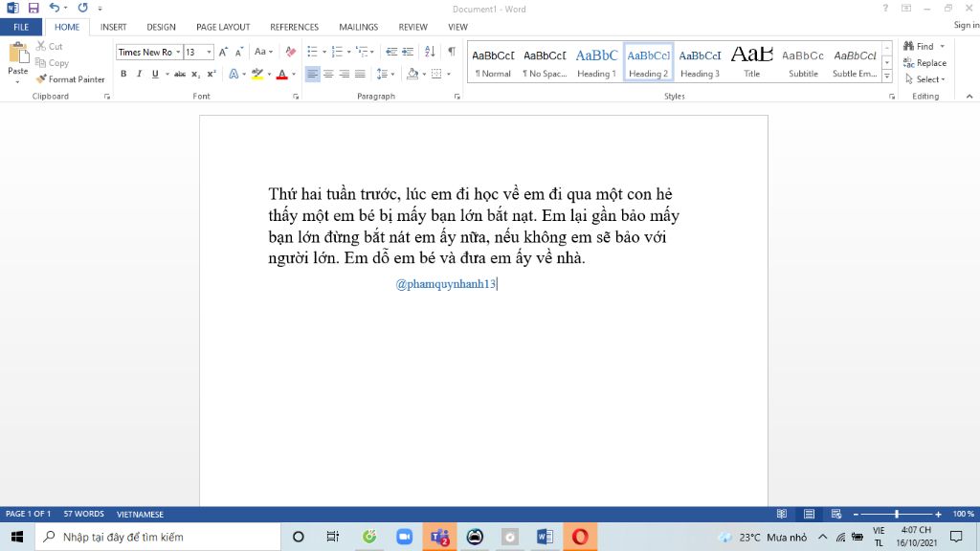
Task: Switch to PAGE LAYOUT tab
Action: pos(223,27)
